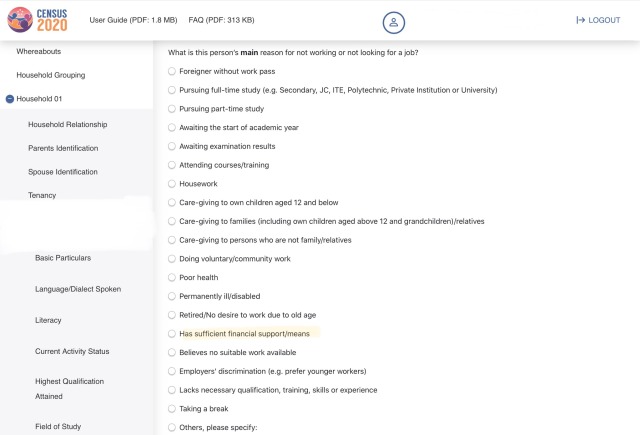
Task: Pick 'Has sufficient financial support/means'
Action: pos(172,334)
